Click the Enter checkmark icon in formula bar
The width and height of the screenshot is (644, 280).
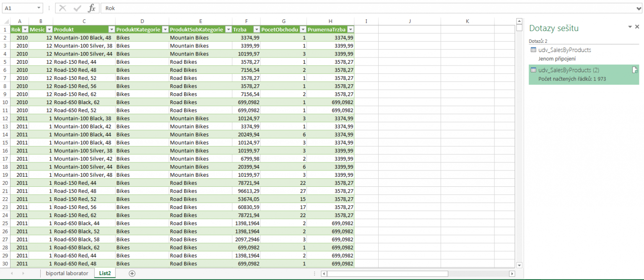[x=77, y=8]
